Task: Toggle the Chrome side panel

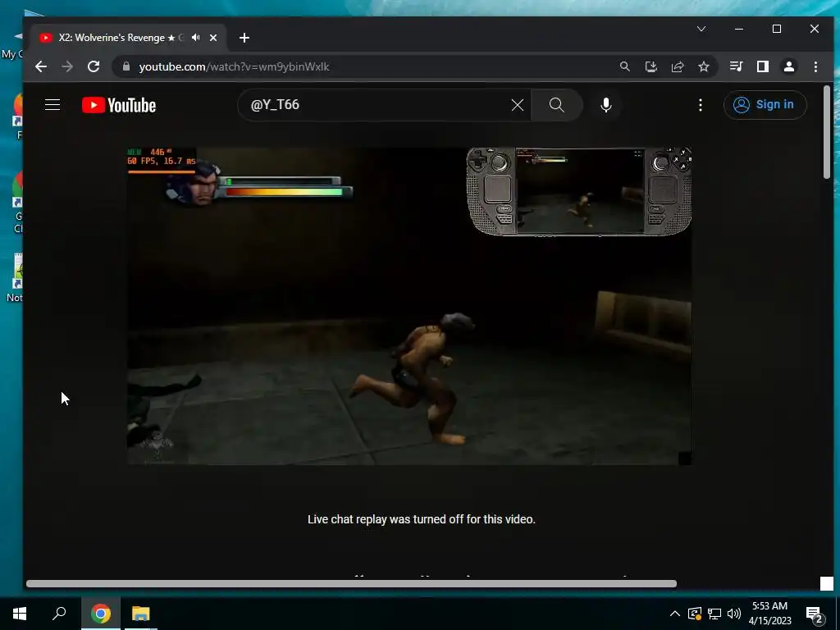Action: (x=762, y=66)
